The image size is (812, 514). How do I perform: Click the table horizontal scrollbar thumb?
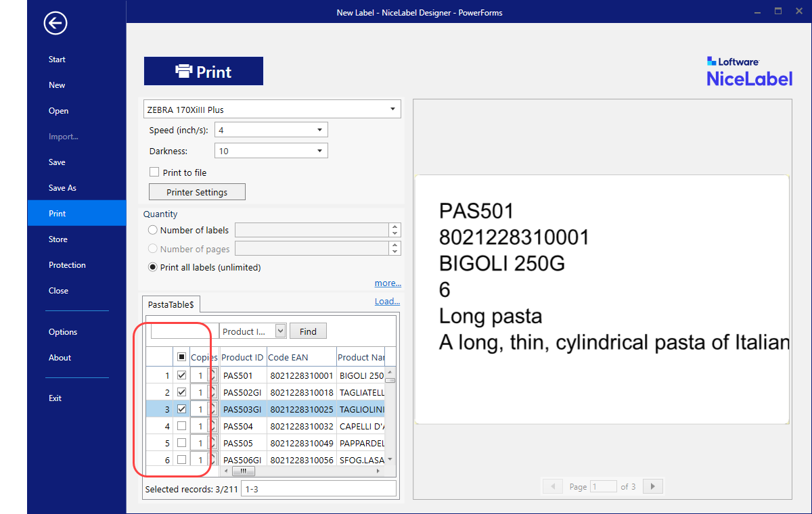tap(243, 471)
